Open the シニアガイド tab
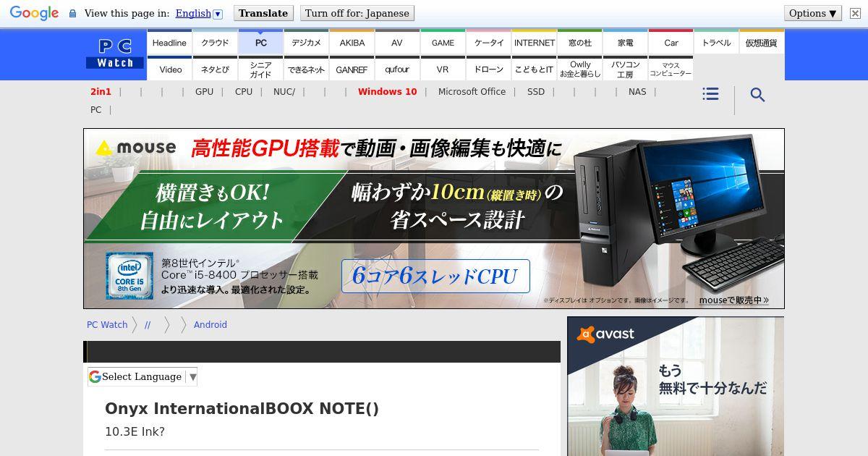868x456 pixels. pyautogui.click(x=260, y=69)
